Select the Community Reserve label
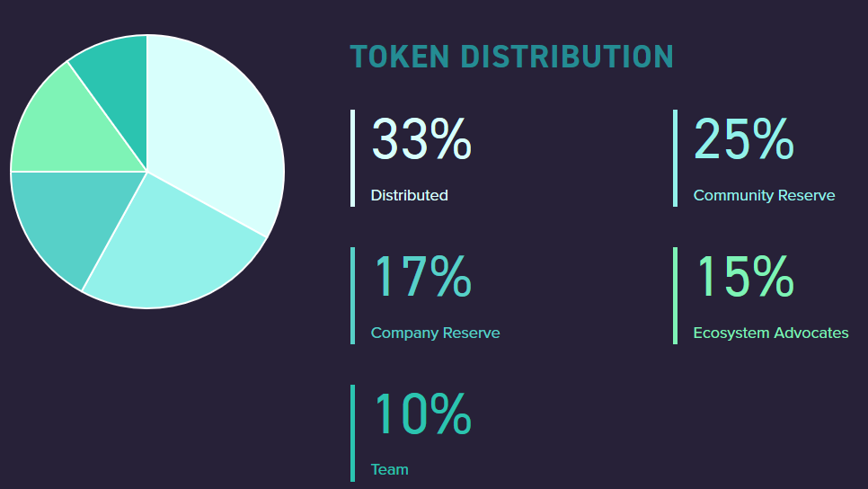The width and height of the screenshot is (868, 489). click(764, 195)
